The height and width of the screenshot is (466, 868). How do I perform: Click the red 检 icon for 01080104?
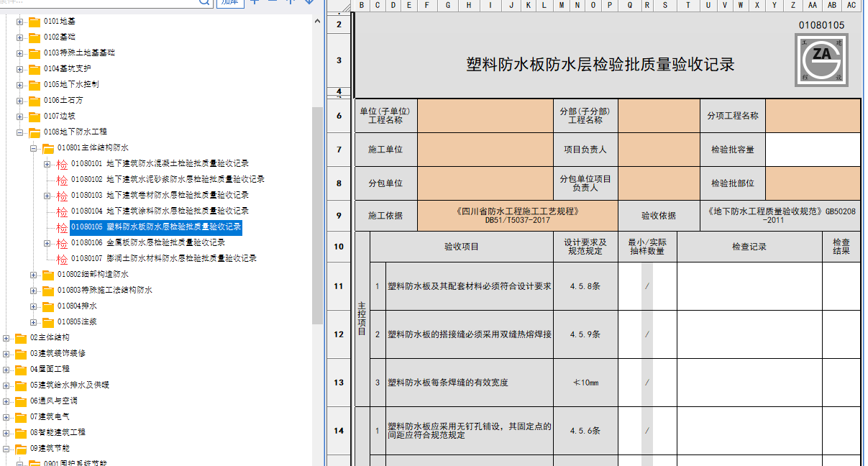click(62, 211)
